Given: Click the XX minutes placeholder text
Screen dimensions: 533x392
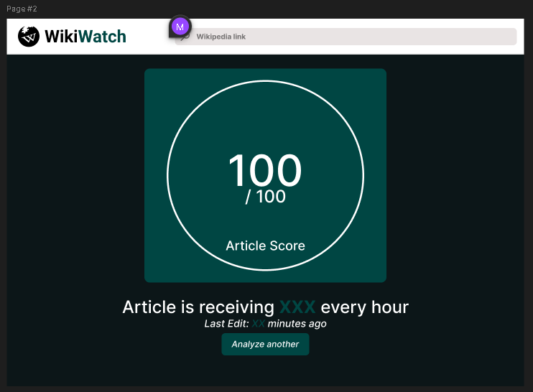Looking at the screenshot, I should (258, 324).
